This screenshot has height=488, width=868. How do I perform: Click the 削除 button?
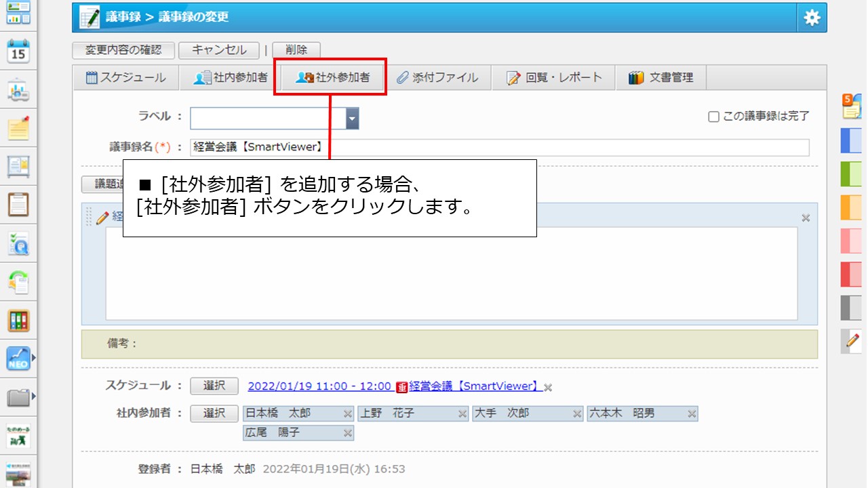pos(296,49)
